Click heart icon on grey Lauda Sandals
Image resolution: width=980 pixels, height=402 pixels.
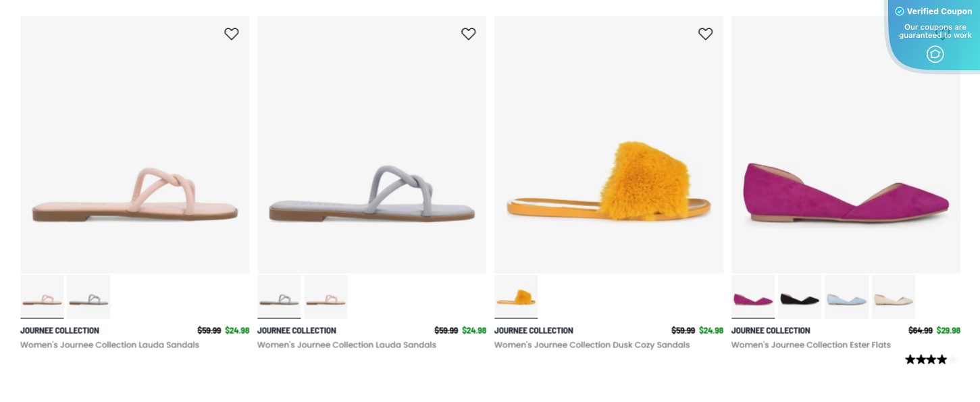click(x=469, y=34)
